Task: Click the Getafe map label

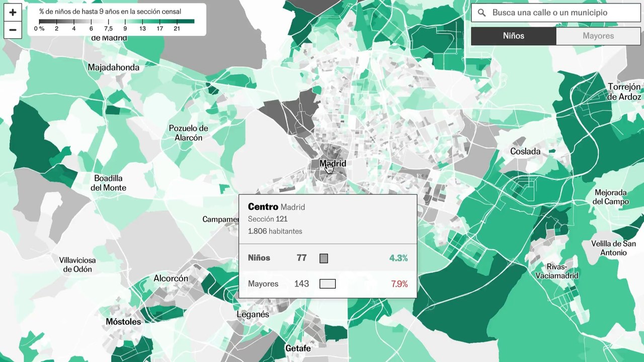Action: pos(298,348)
